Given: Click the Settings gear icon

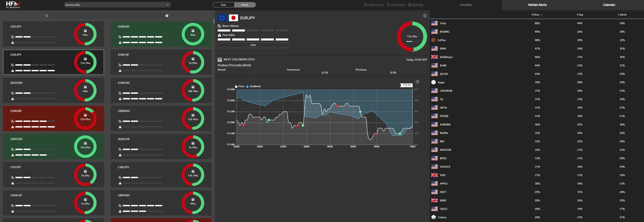Looking at the screenshot, I should pyautogui.click(x=410, y=5).
